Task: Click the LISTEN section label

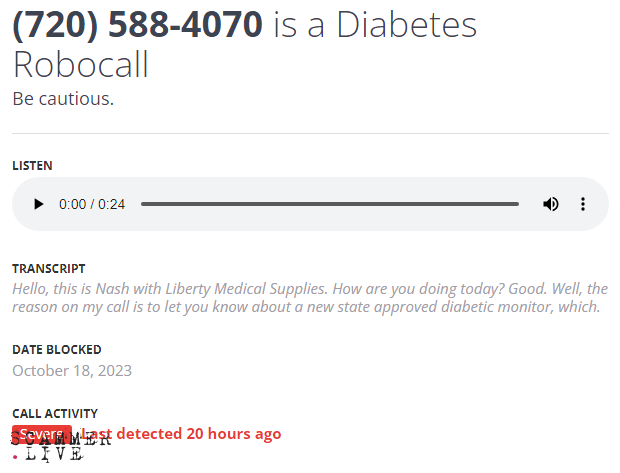Action: pos(32,166)
